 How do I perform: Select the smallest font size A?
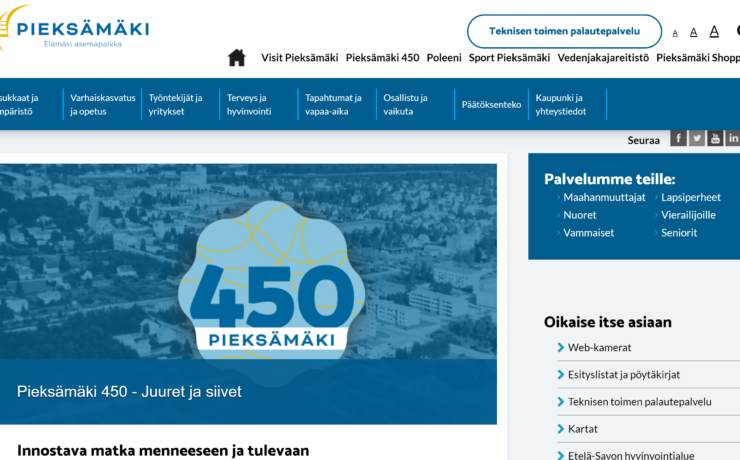pyautogui.click(x=675, y=33)
